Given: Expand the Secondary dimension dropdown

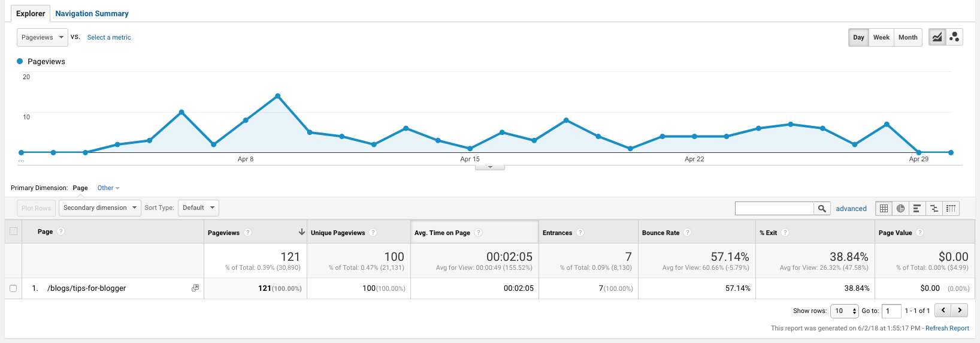Looking at the screenshot, I should point(99,208).
